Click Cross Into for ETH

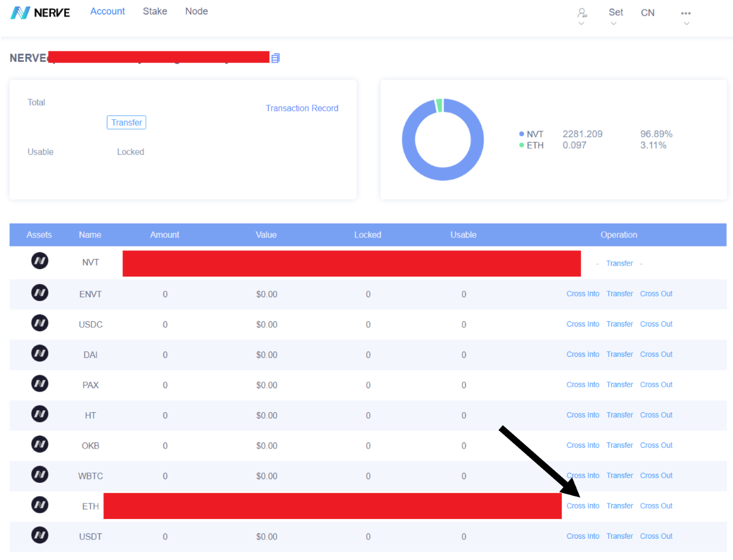coord(583,506)
